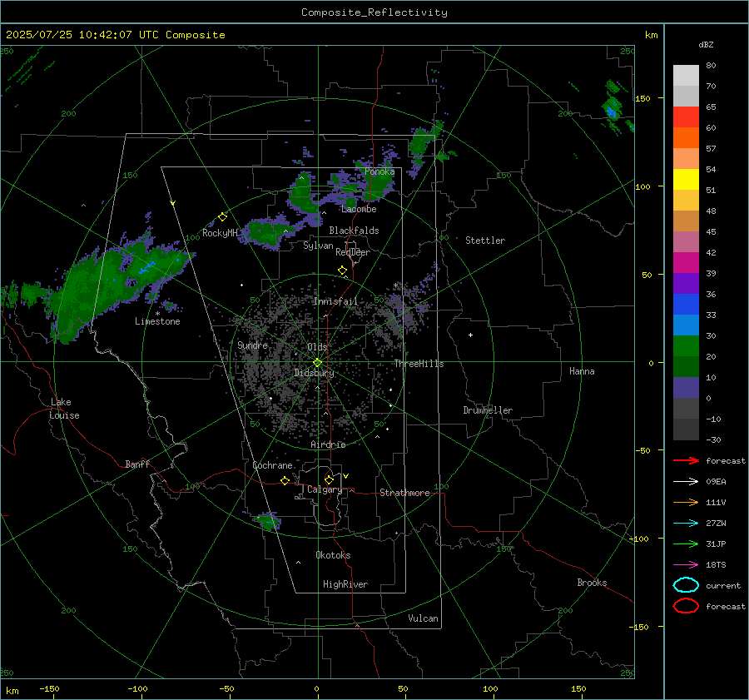This screenshot has height=700, width=749.
Task: Click the Sylvan label
Action: pos(318,246)
